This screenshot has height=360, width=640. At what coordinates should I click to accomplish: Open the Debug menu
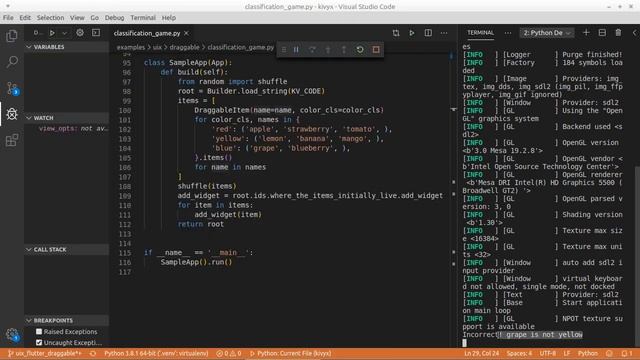pos(114,18)
